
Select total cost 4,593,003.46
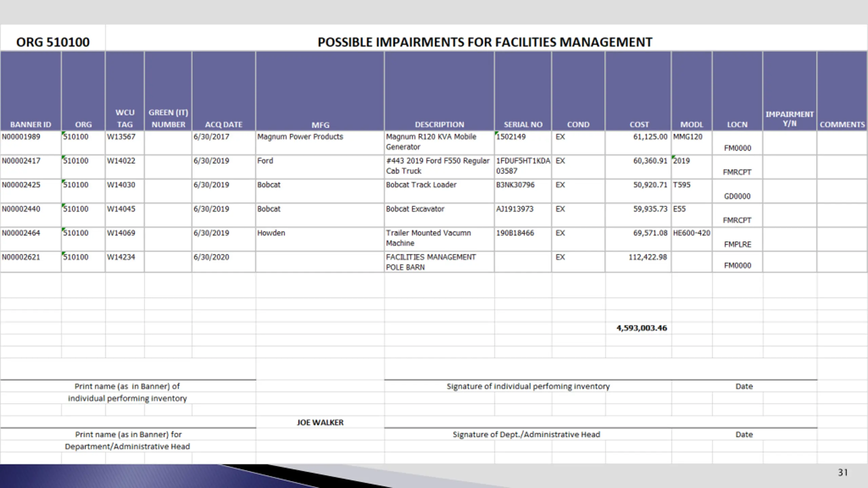click(642, 328)
